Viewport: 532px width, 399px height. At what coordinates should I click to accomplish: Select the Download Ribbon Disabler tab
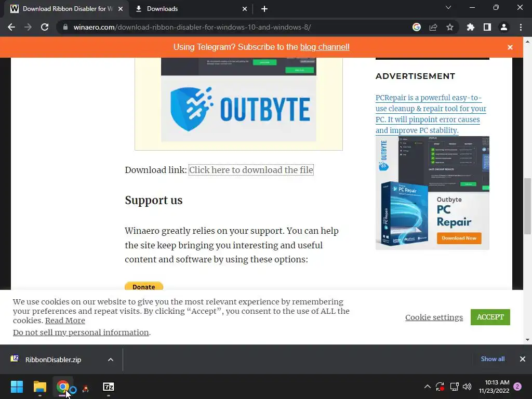66,9
